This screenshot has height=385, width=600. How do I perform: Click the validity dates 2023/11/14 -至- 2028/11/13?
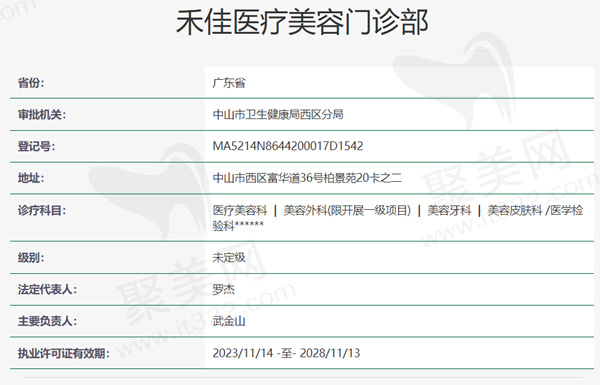point(286,353)
